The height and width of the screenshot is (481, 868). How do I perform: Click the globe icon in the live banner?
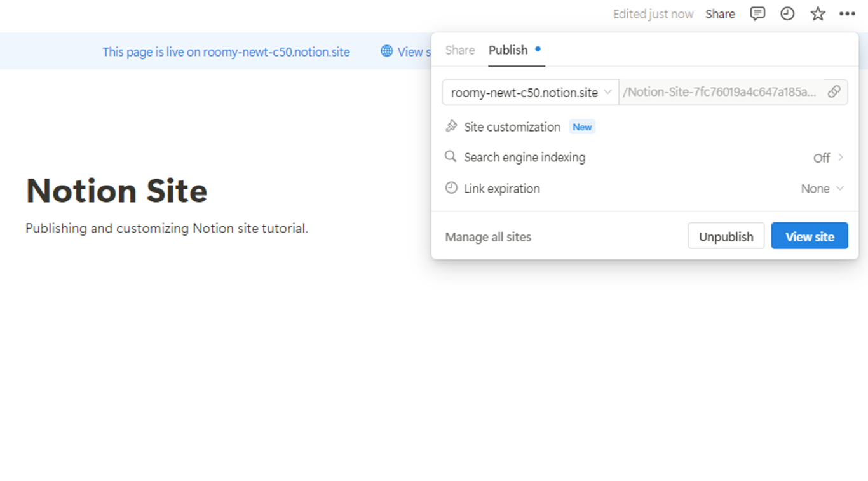(386, 51)
